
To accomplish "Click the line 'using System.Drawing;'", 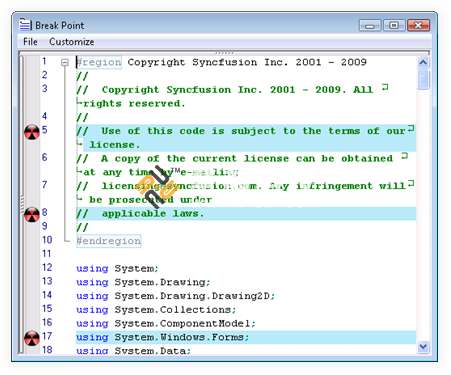I will pyautogui.click(x=143, y=282).
